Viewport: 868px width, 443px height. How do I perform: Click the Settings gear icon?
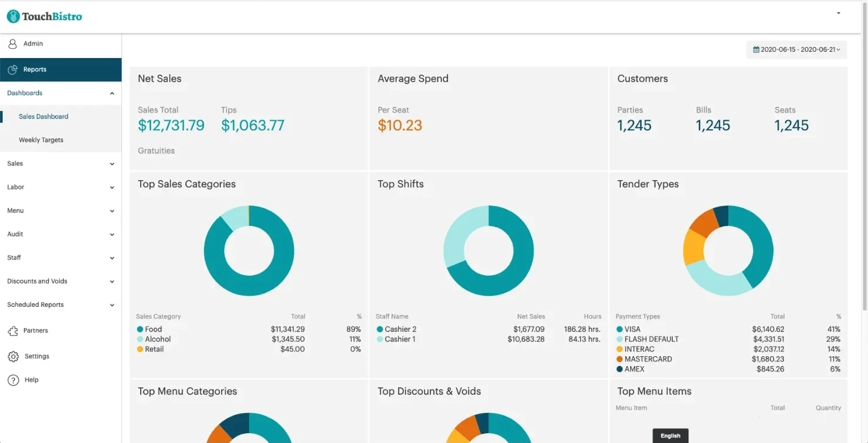coord(13,357)
